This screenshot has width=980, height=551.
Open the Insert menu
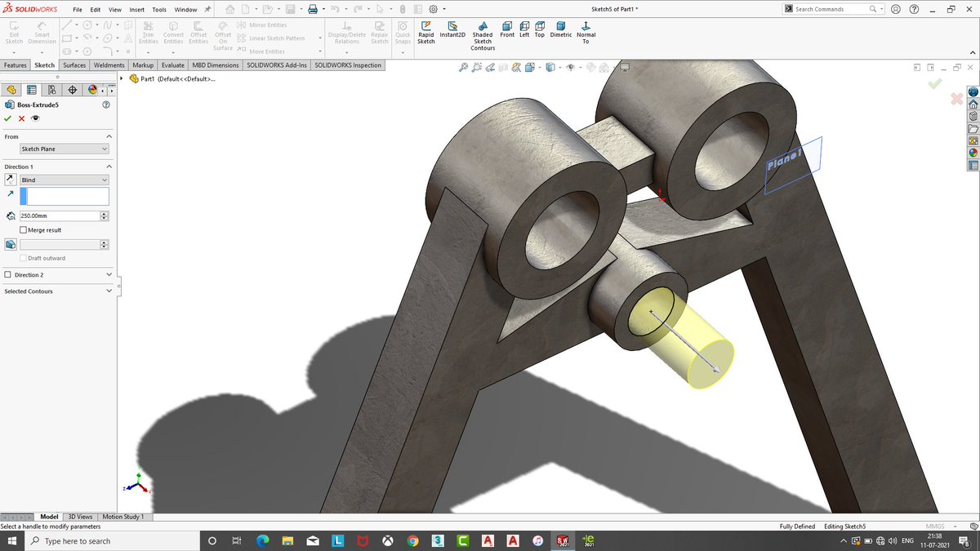click(x=136, y=9)
